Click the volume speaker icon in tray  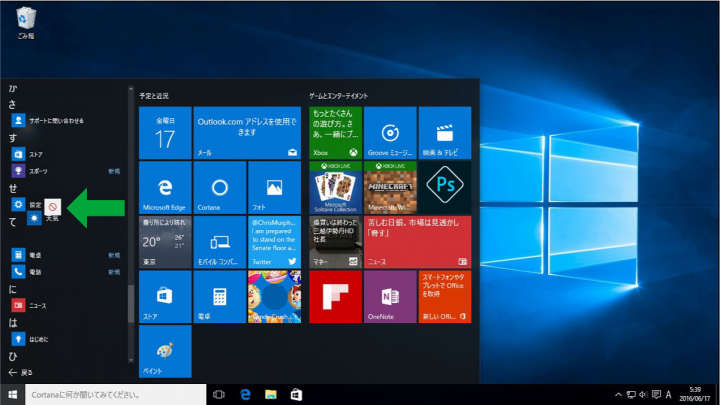(x=643, y=394)
